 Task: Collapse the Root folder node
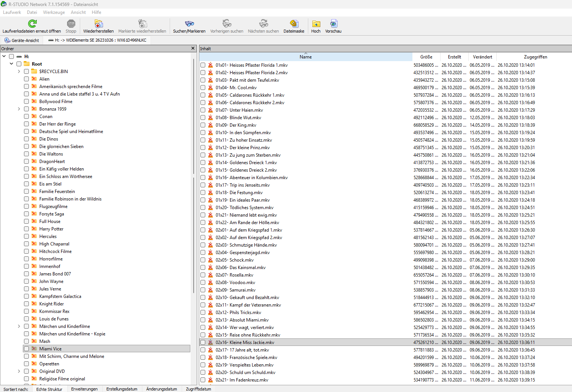12,64
